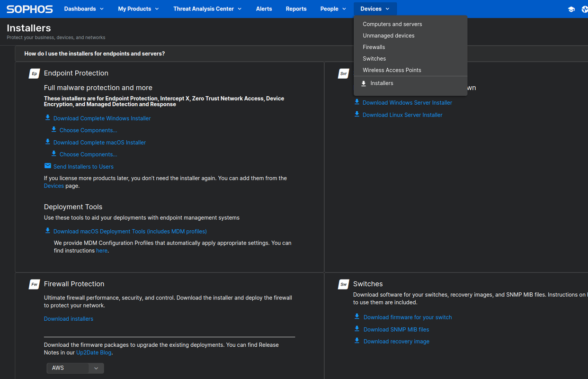The height and width of the screenshot is (379, 588).
Task: Click the download icon beside macOS Deployment Tools
Action: coord(47,231)
